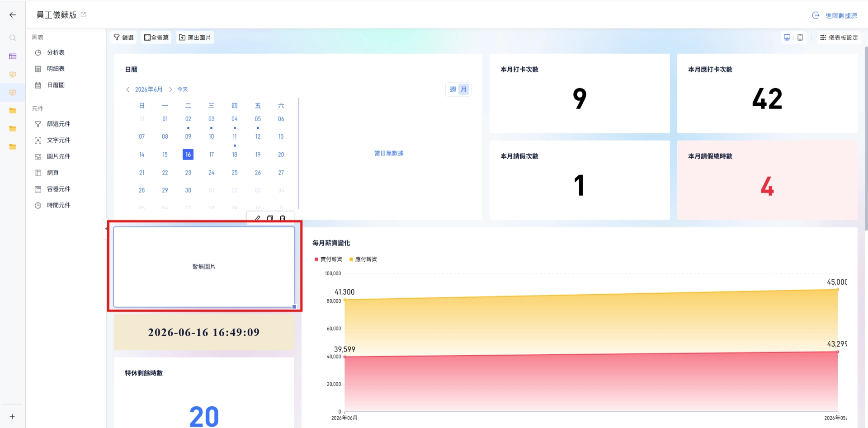
Task: Toggle the 應付薪資 legend series
Action: pyautogui.click(x=363, y=259)
